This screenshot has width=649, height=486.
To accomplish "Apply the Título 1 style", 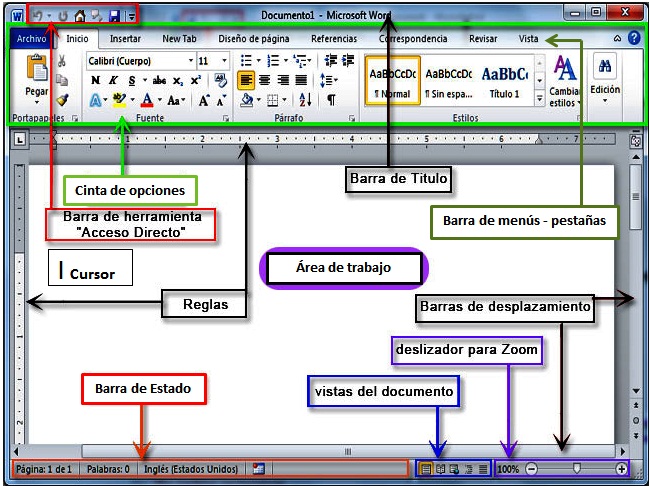I will pyautogui.click(x=504, y=80).
